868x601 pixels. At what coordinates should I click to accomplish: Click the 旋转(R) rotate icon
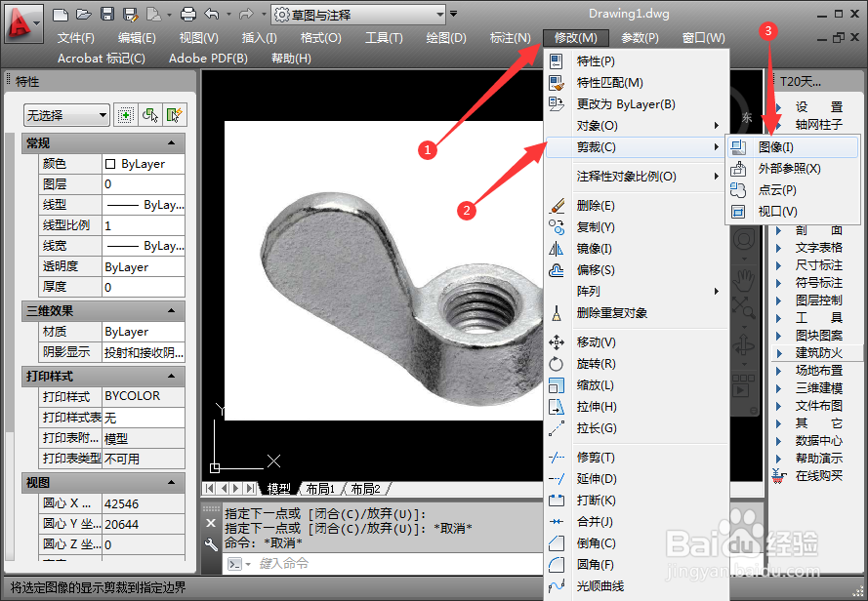[x=557, y=364]
